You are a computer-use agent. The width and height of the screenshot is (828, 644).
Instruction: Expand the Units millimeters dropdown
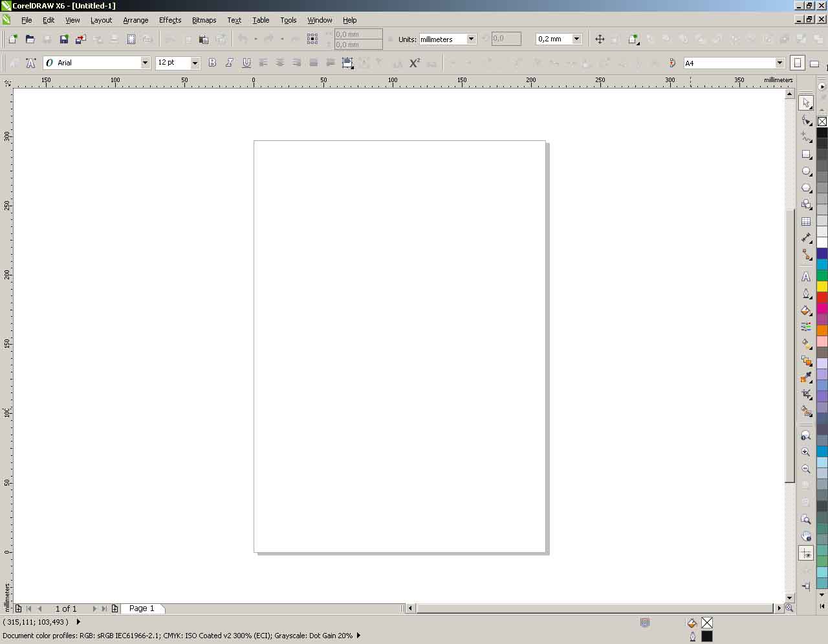click(471, 39)
